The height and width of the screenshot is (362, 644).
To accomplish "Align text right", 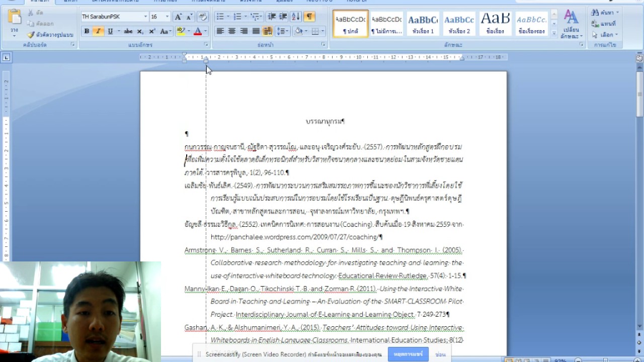I will [x=244, y=31].
